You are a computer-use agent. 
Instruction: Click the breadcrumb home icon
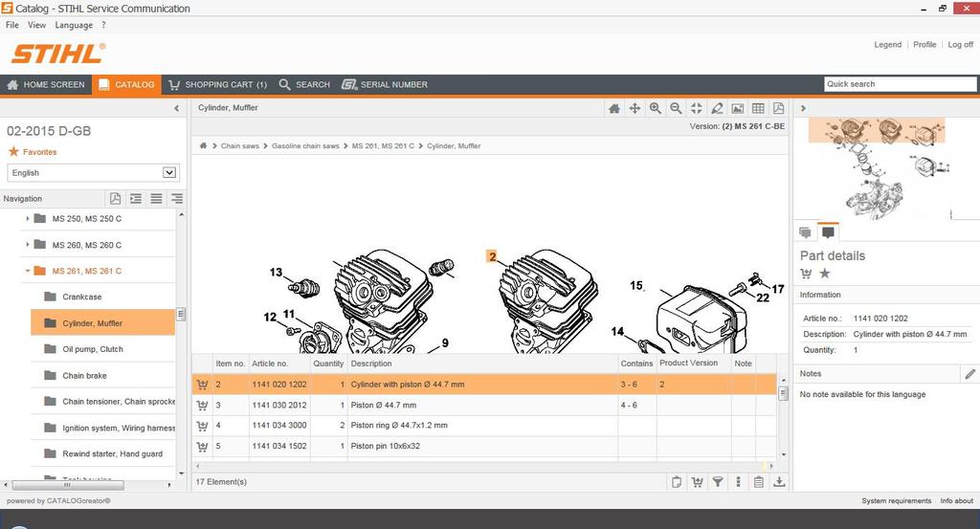[203, 145]
